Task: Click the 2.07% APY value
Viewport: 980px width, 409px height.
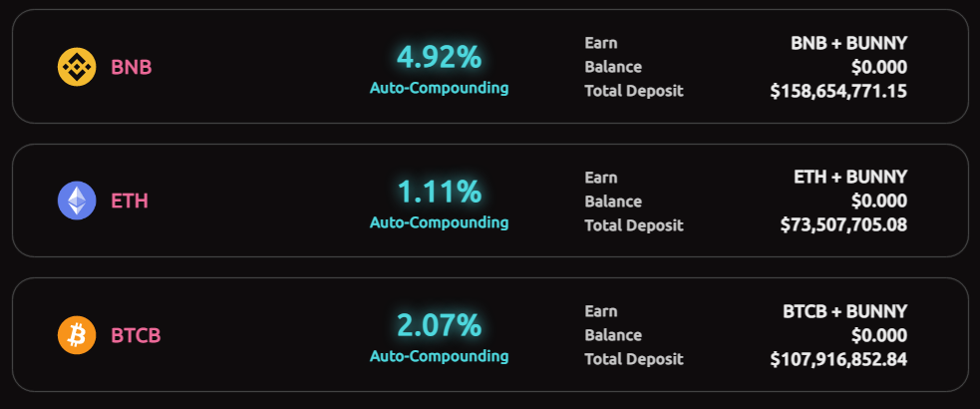Action: coord(439,325)
